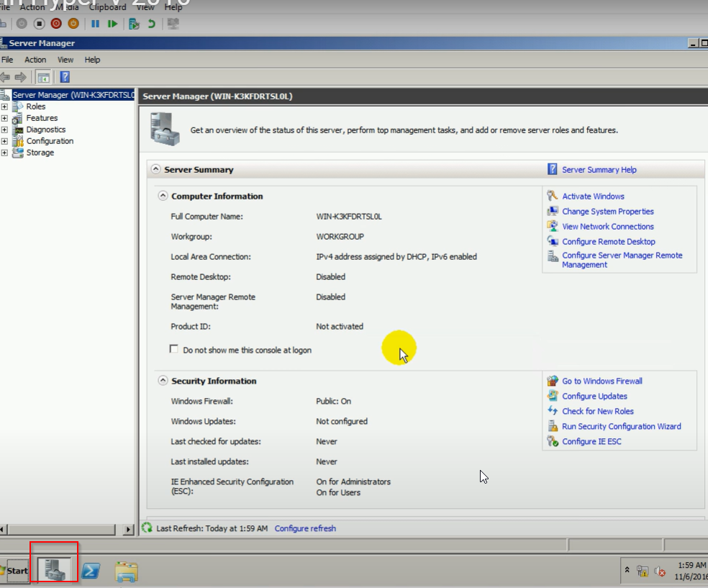The image size is (708, 588).
Task: Select Server Manager root tree node
Action: pyautogui.click(x=73, y=95)
